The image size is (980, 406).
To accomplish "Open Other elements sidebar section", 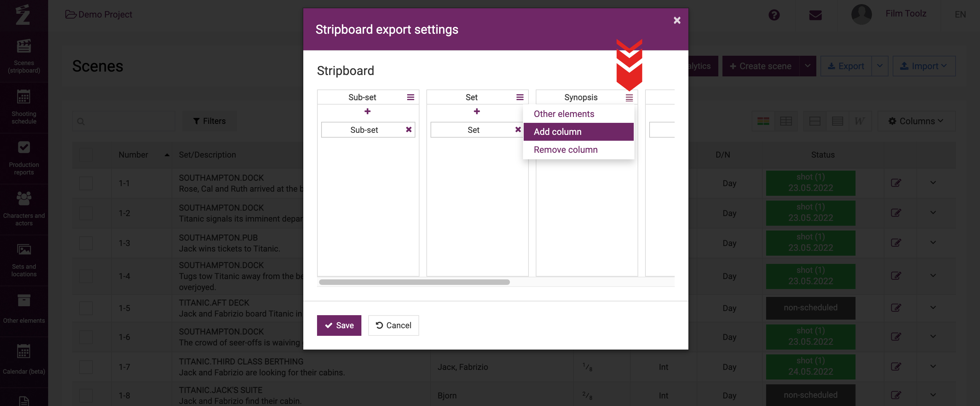I will point(24,311).
